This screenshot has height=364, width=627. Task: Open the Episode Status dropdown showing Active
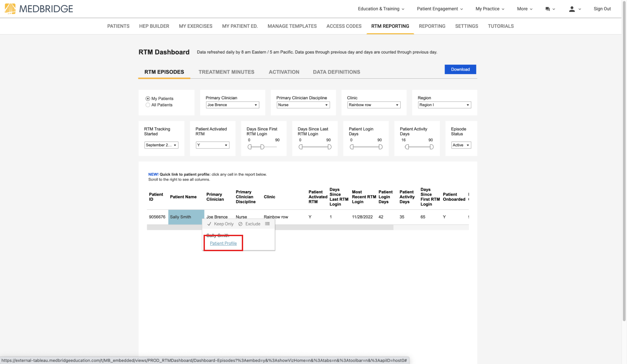click(461, 145)
